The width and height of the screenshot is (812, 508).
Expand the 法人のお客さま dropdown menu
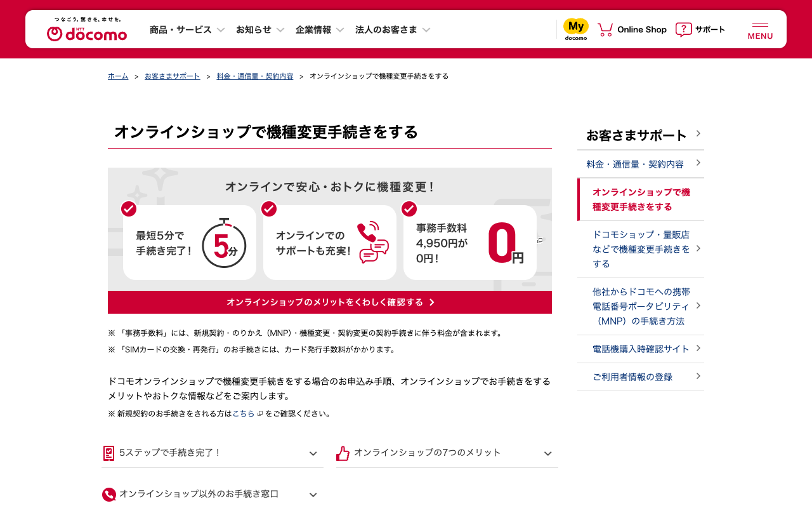coord(393,30)
